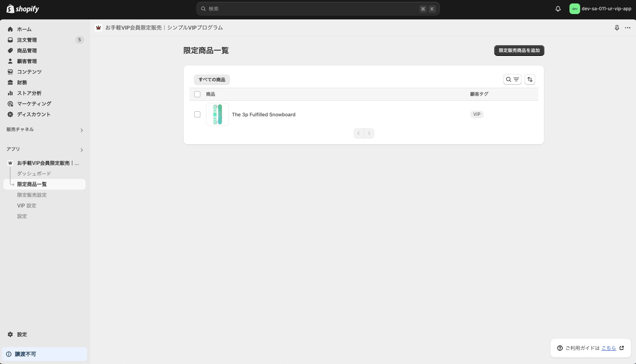Focus the 検索 search field
Image resolution: width=636 pixels, height=364 pixels.
(x=318, y=9)
